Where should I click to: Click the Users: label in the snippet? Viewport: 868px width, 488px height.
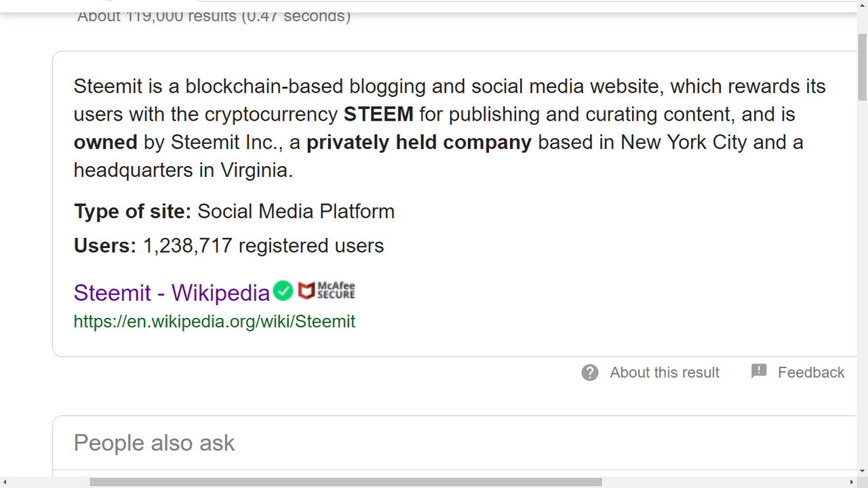[x=105, y=245]
